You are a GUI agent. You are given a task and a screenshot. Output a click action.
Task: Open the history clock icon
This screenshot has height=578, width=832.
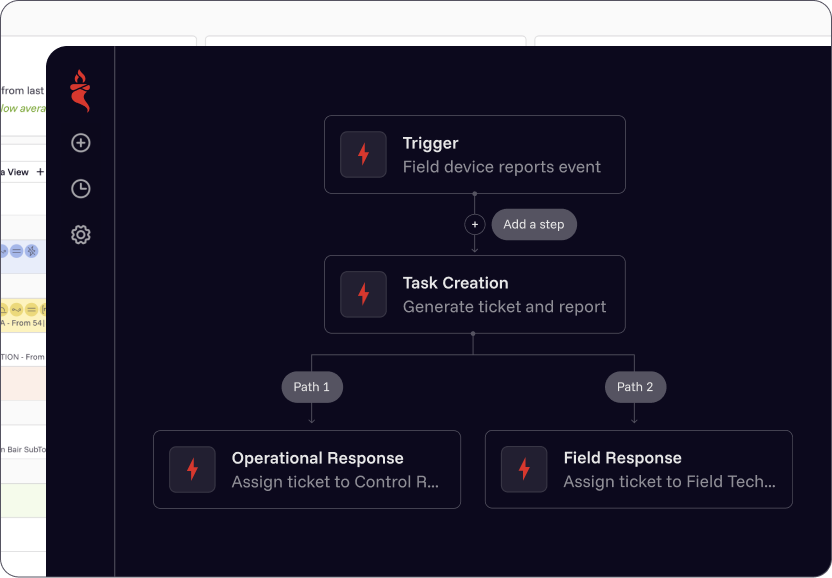[81, 189]
